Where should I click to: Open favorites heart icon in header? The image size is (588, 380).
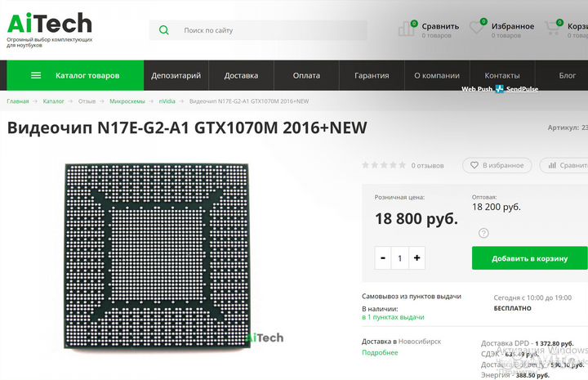tap(477, 27)
